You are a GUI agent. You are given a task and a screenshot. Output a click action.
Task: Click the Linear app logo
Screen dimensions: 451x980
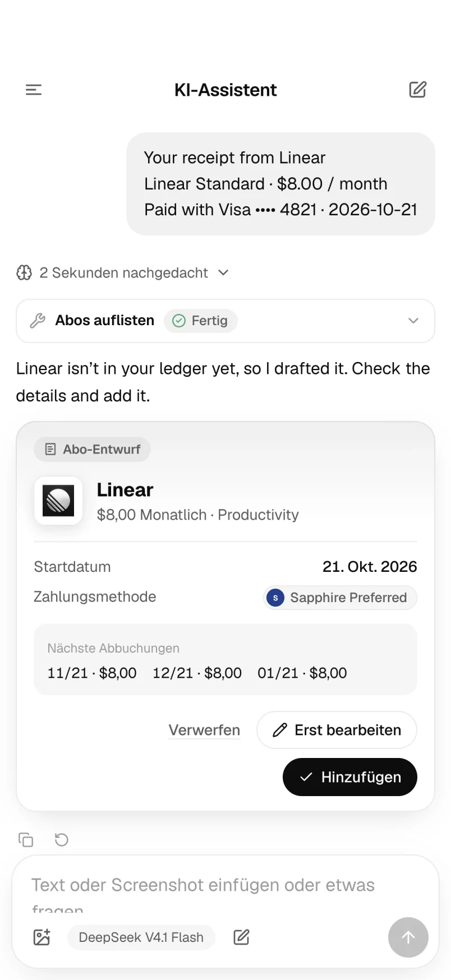58,501
